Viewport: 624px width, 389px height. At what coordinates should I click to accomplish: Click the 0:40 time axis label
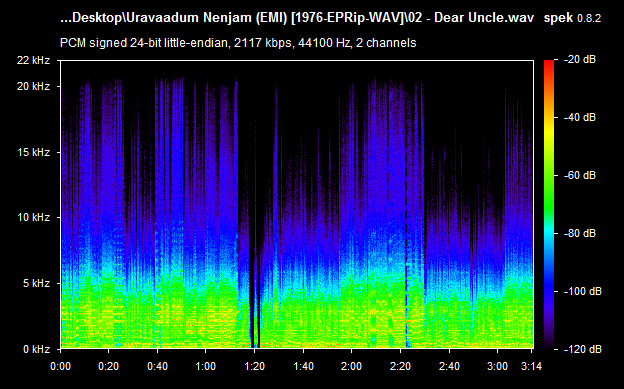click(x=157, y=366)
